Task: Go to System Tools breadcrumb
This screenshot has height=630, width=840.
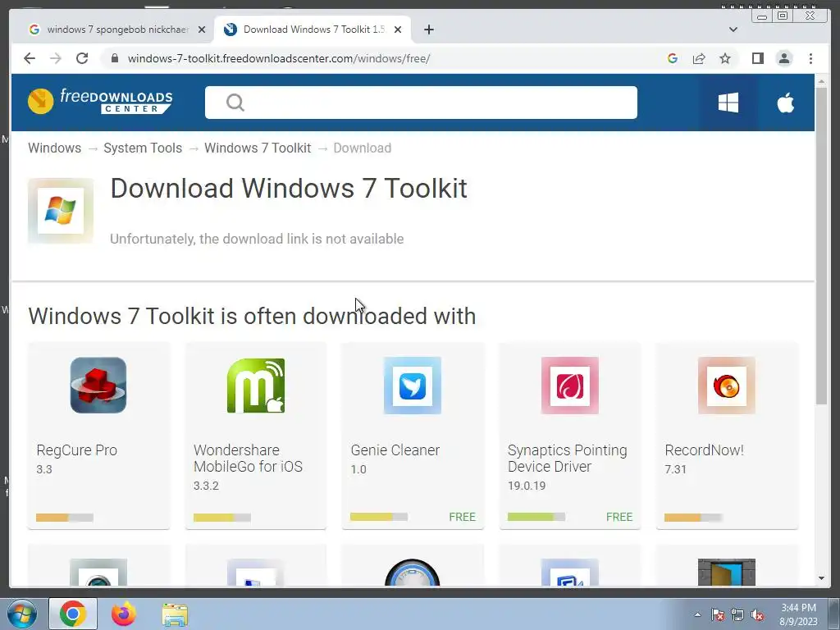Action: (x=143, y=148)
